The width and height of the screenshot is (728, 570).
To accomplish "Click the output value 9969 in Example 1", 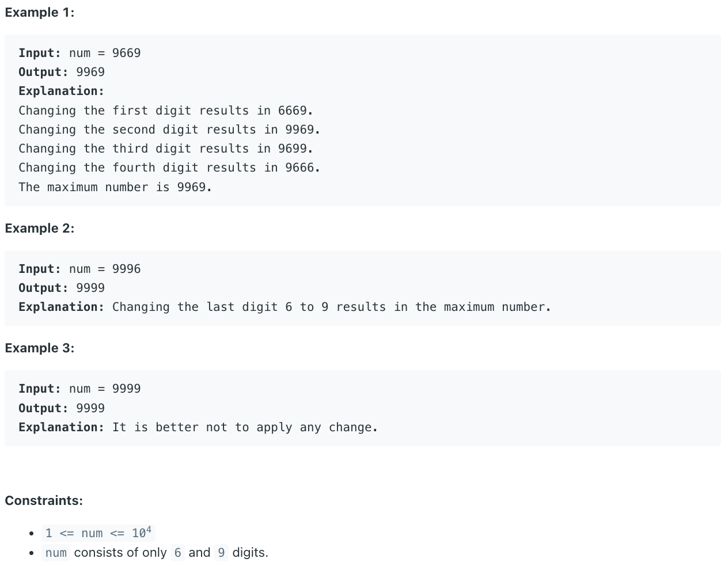I will coord(90,72).
